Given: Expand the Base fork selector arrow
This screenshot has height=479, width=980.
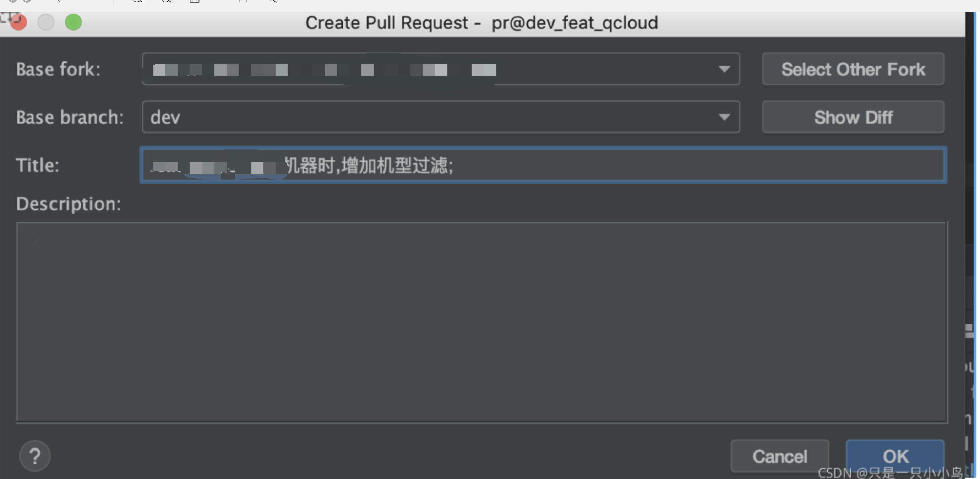Looking at the screenshot, I should point(724,69).
